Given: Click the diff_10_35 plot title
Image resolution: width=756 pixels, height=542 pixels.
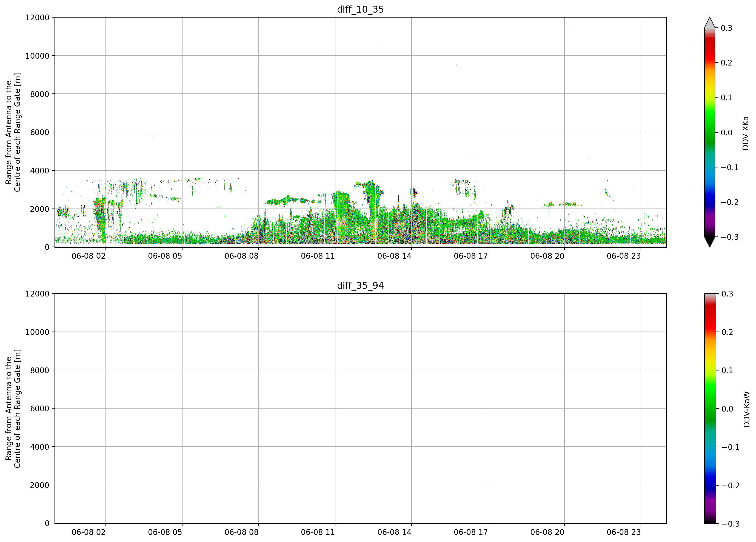Looking at the screenshot, I should [x=360, y=9].
